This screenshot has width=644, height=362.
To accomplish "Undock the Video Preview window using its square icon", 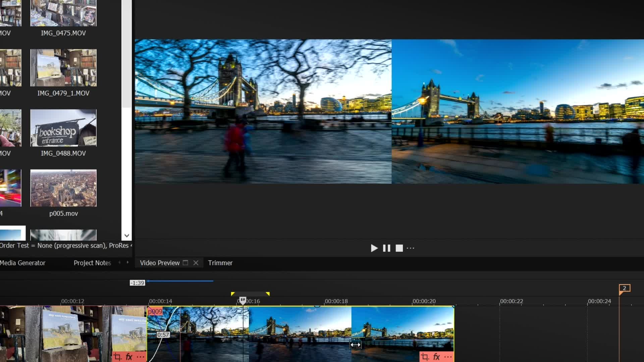I will click(185, 263).
